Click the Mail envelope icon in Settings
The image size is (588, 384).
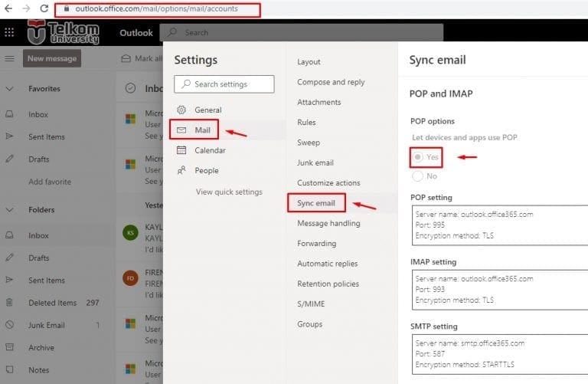[181, 130]
